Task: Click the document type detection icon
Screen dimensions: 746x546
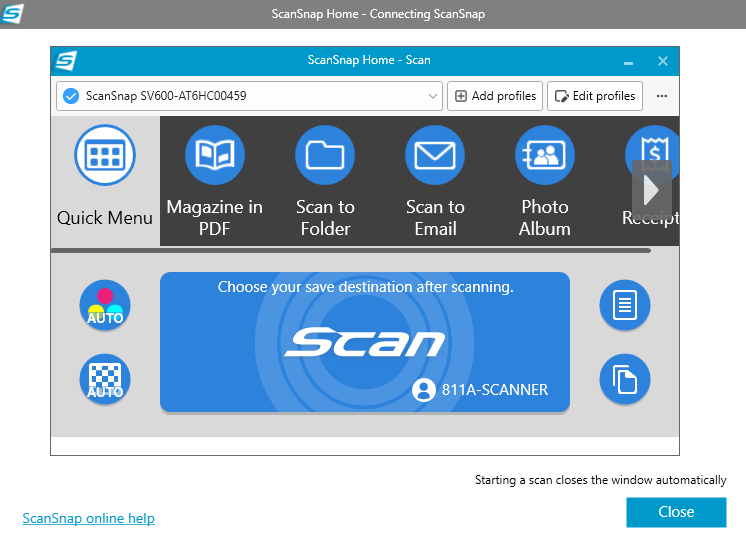Action: (625, 305)
